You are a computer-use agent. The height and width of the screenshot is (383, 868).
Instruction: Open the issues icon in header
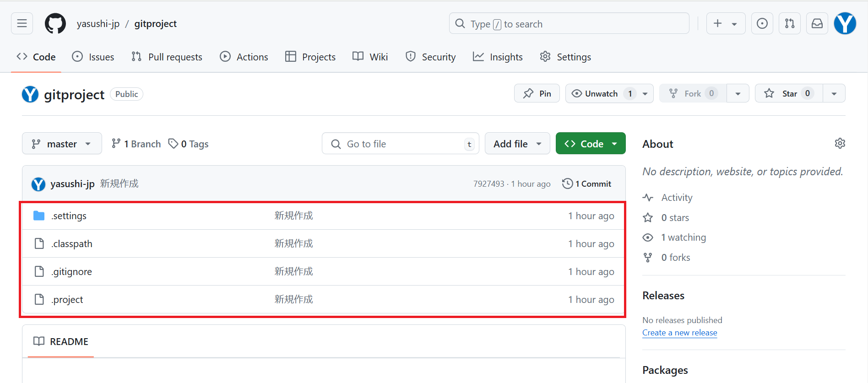click(762, 23)
